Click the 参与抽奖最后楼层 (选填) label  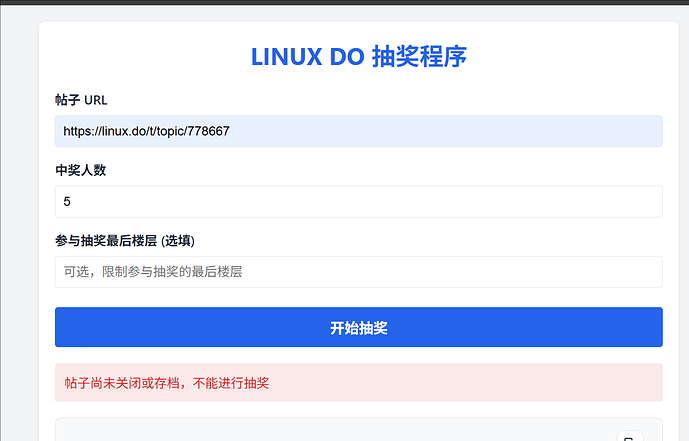pos(125,241)
